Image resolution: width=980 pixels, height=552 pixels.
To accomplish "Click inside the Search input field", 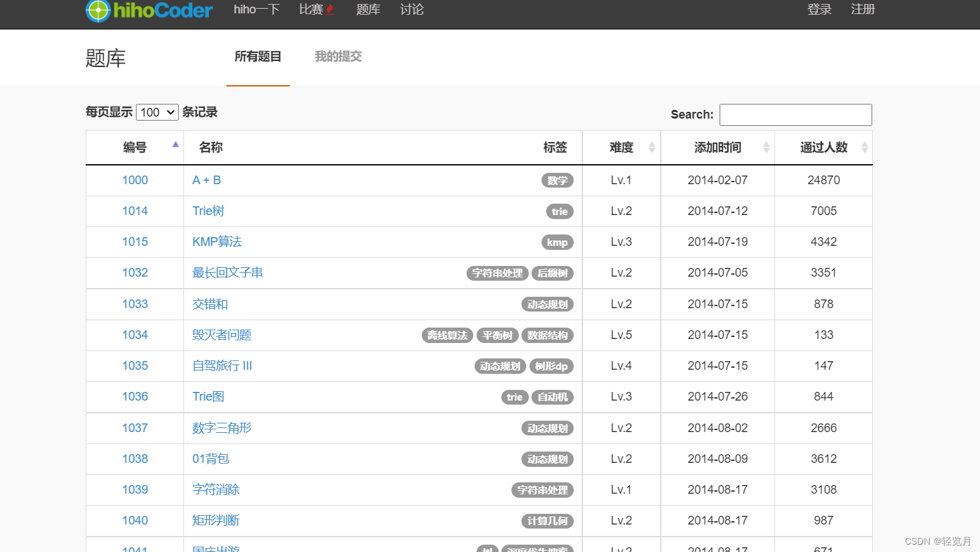I will 795,115.
